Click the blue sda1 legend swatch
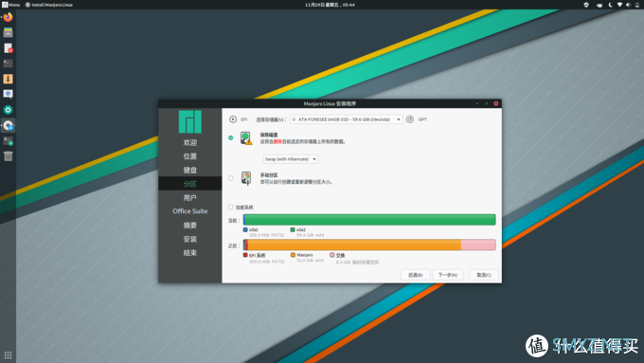This screenshot has width=644, height=363. coord(245,229)
